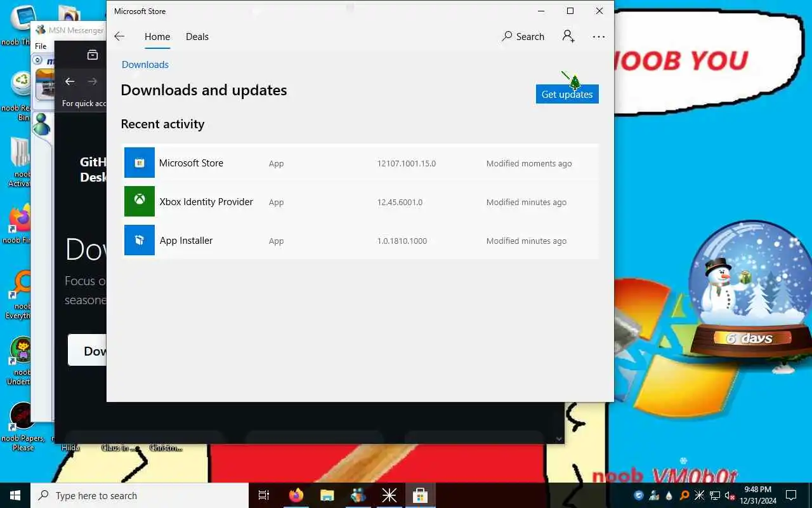Open the File menu in MSN Messenger
812x508 pixels.
pos(41,46)
